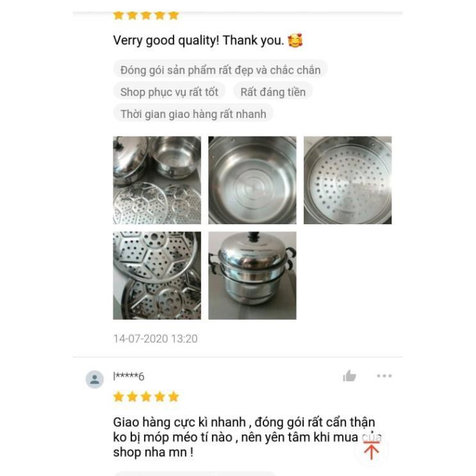
Task: Tap the top review's star rating
Action: [x=146, y=15]
